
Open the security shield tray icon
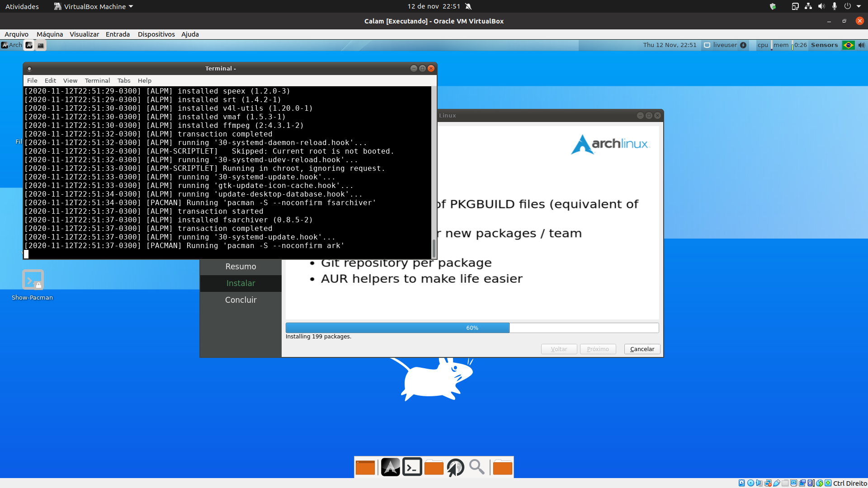click(x=773, y=6)
